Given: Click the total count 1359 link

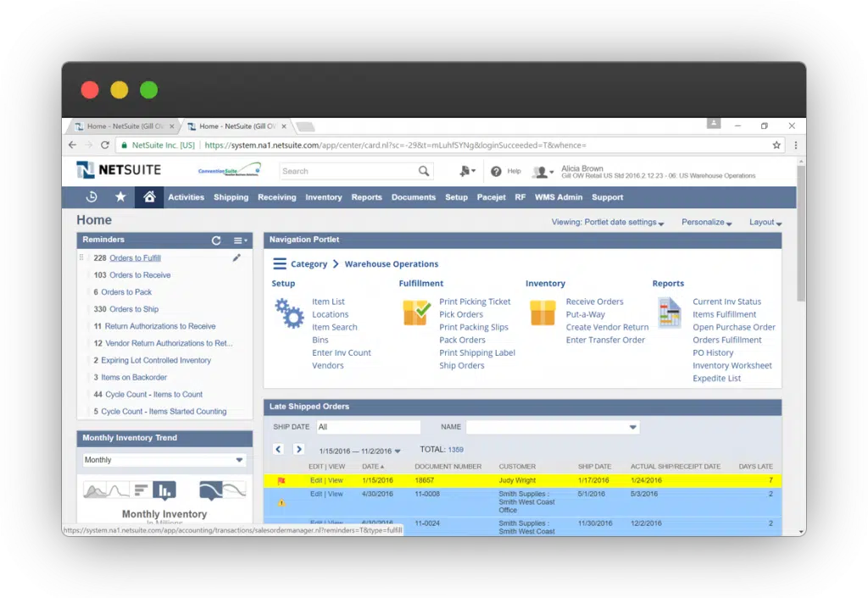Looking at the screenshot, I should [455, 450].
